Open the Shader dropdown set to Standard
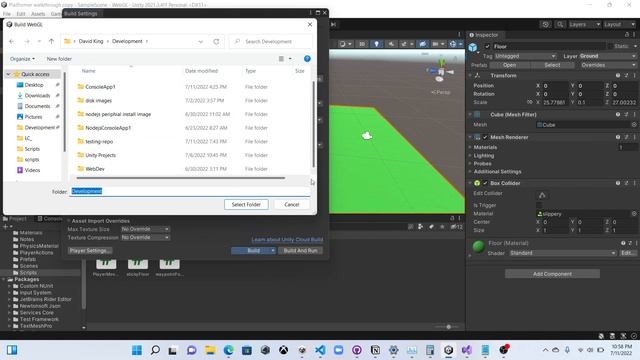Screen dimensions: 640x360 562,253
